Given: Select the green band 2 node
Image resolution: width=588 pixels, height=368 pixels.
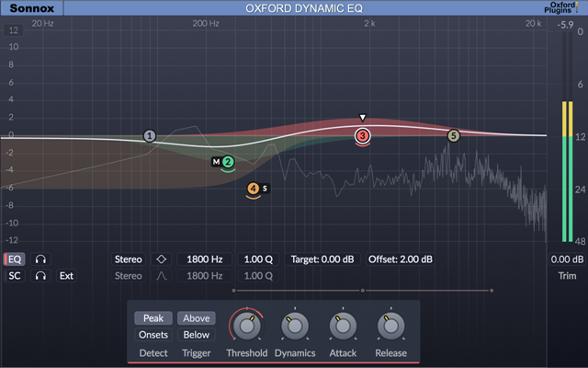Looking at the screenshot, I should click(228, 162).
